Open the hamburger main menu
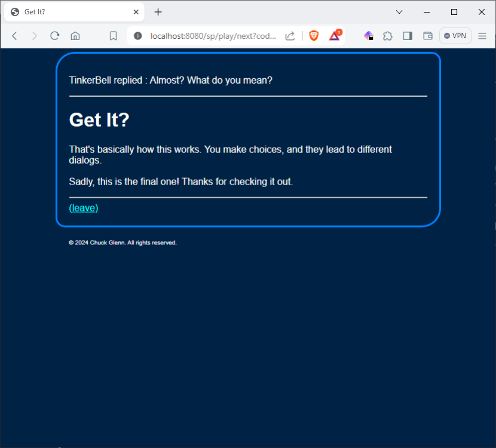Viewport: 496px width, 448px height. pyautogui.click(x=482, y=36)
